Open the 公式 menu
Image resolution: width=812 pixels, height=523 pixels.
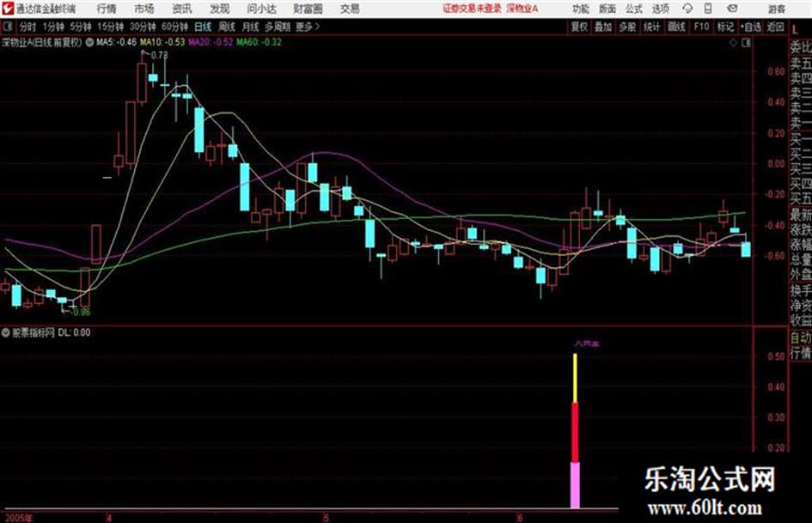[633, 9]
